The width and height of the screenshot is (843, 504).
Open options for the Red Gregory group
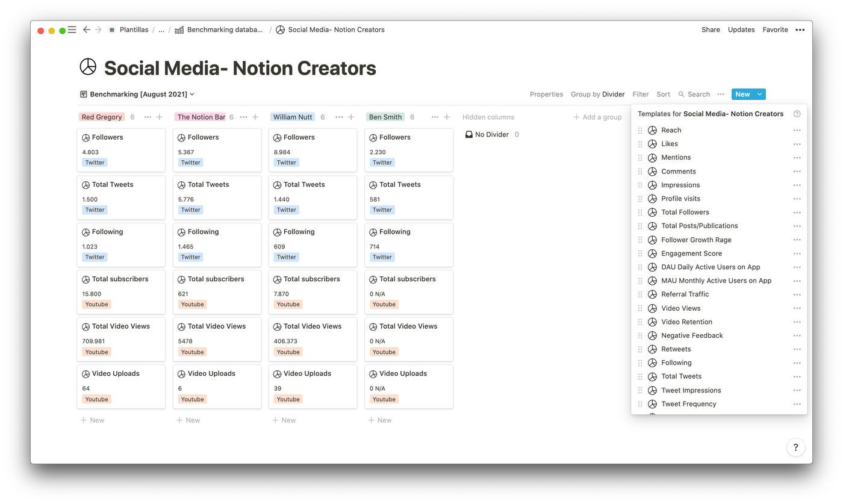(x=148, y=117)
